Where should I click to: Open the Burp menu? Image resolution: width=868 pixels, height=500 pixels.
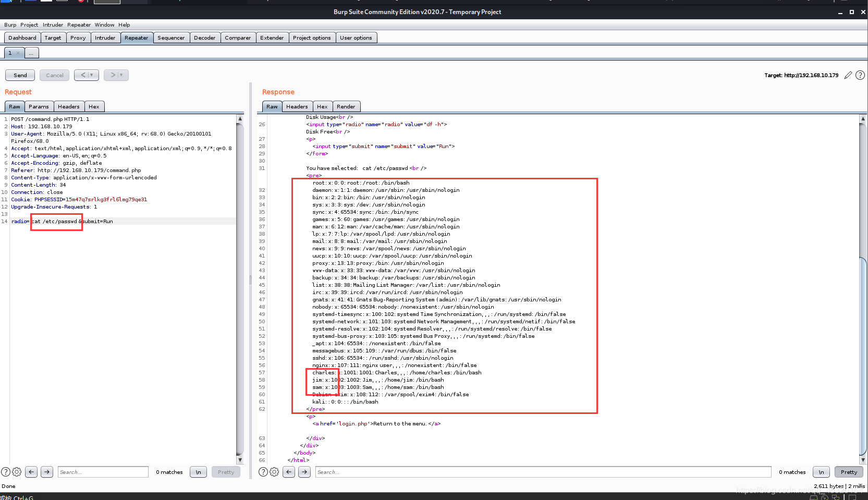coord(10,25)
